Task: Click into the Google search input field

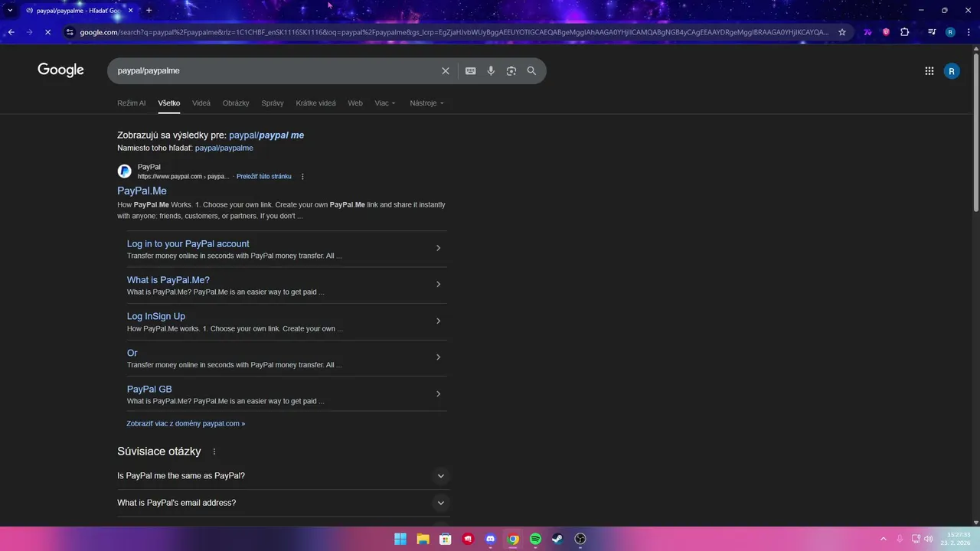Action: tap(276, 70)
